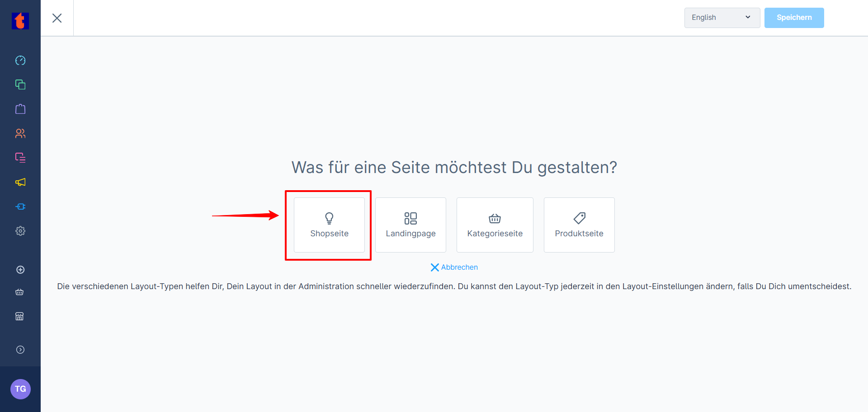This screenshot has width=868, height=412.
Task: Open the Settings section
Action: coord(20,231)
